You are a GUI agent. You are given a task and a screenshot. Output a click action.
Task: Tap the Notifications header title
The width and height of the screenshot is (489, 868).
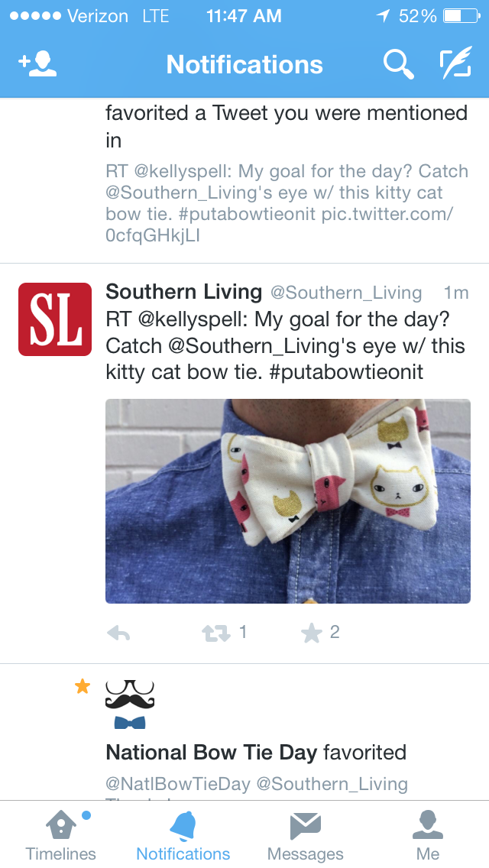coord(244,65)
